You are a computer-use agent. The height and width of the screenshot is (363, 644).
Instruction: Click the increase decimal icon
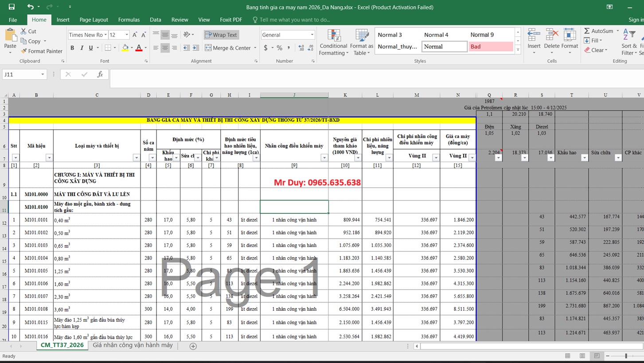click(301, 48)
